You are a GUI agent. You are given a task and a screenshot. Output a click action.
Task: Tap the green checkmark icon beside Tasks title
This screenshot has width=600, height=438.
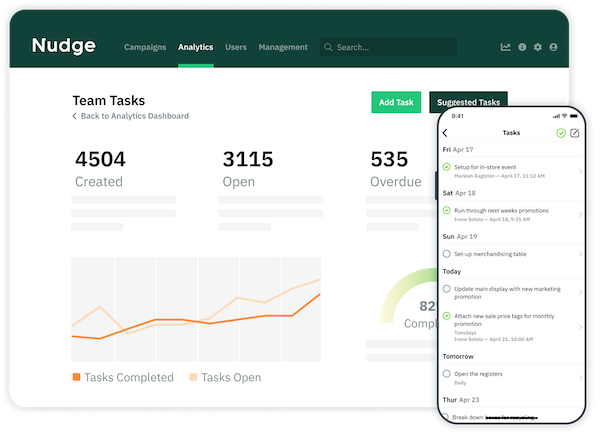coord(561,133)
